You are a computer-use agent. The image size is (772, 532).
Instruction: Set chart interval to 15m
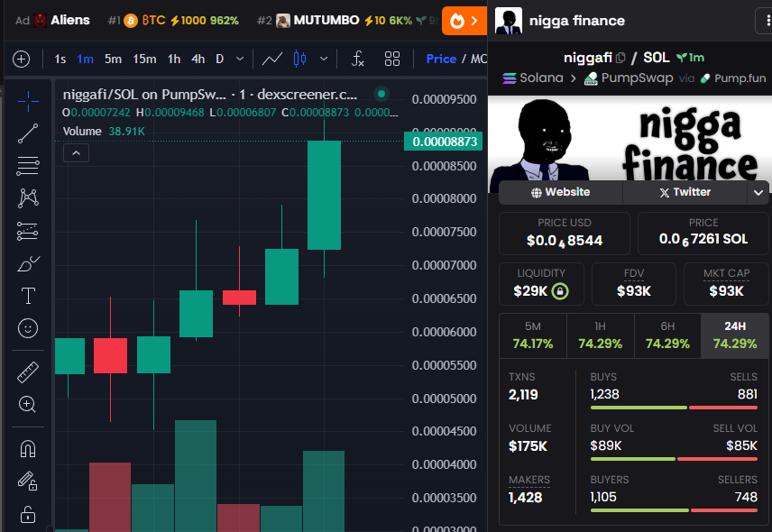144,59
